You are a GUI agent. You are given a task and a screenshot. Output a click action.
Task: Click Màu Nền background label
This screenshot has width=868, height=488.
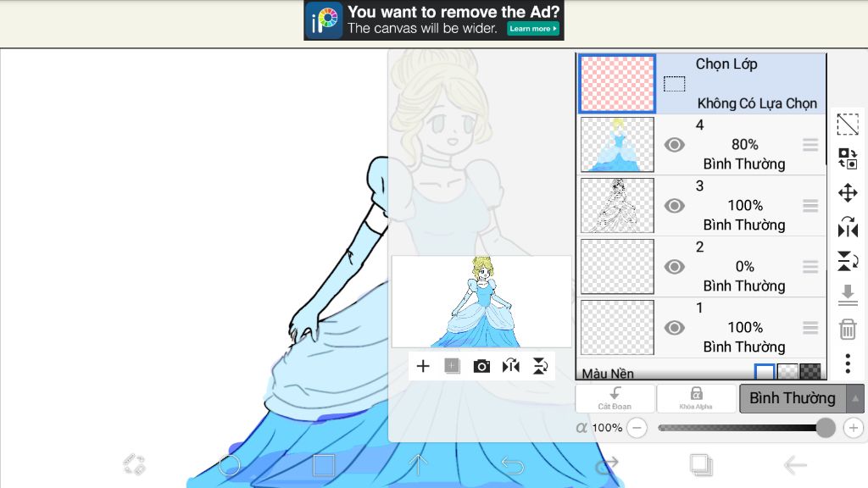(x=607, y=374)
